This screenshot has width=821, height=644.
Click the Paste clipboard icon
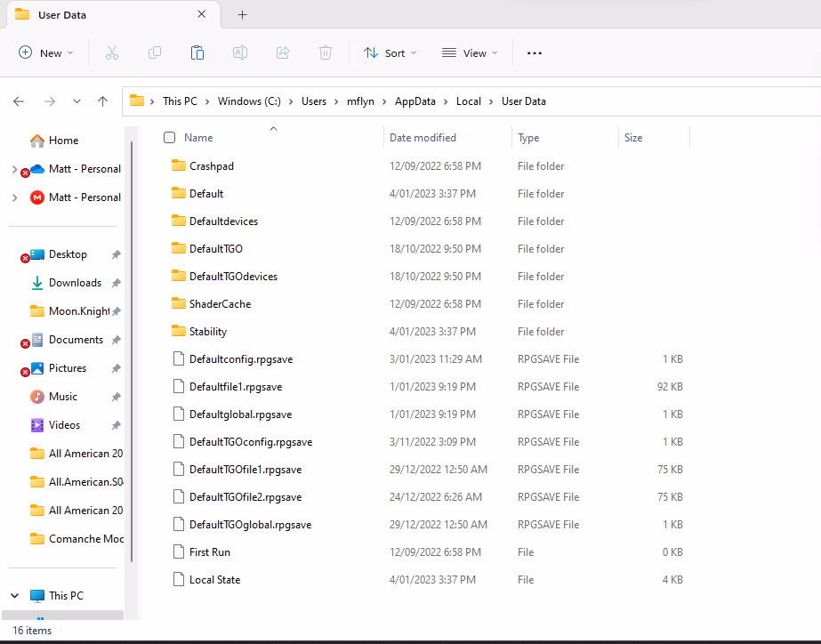(197, 53)
